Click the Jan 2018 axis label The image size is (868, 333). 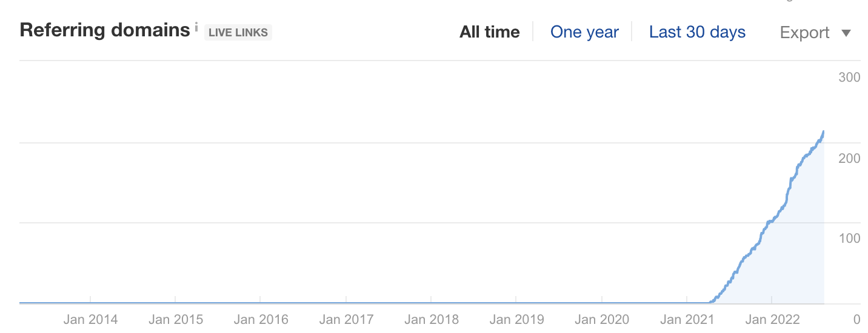point(432,319)
